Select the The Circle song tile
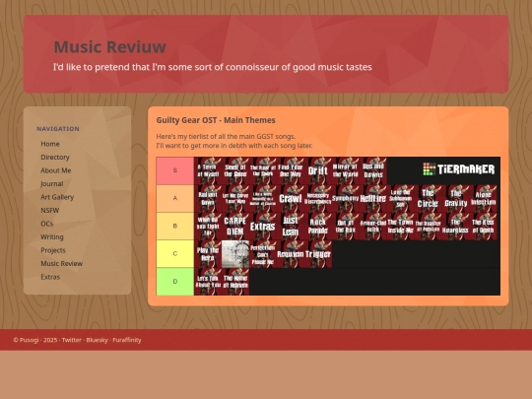This screenshot has width=532, height=399. click(428, 198)
